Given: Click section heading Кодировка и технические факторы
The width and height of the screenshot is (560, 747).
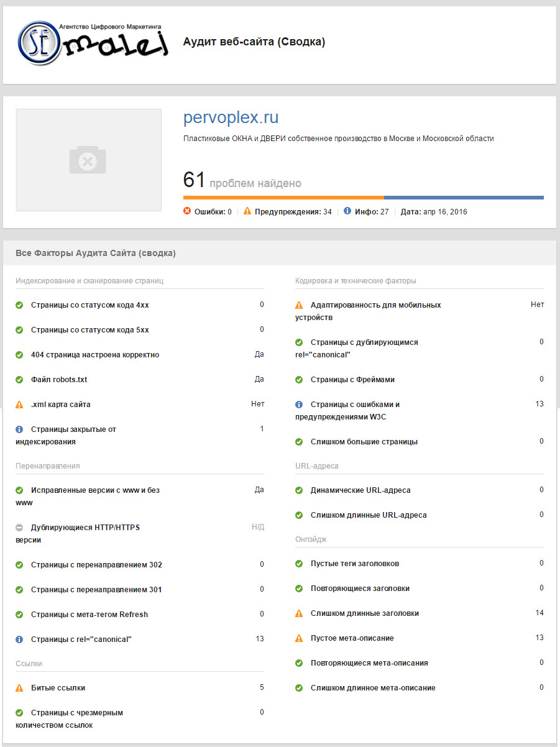Looking at the screenshot, I should coord(356,281).
